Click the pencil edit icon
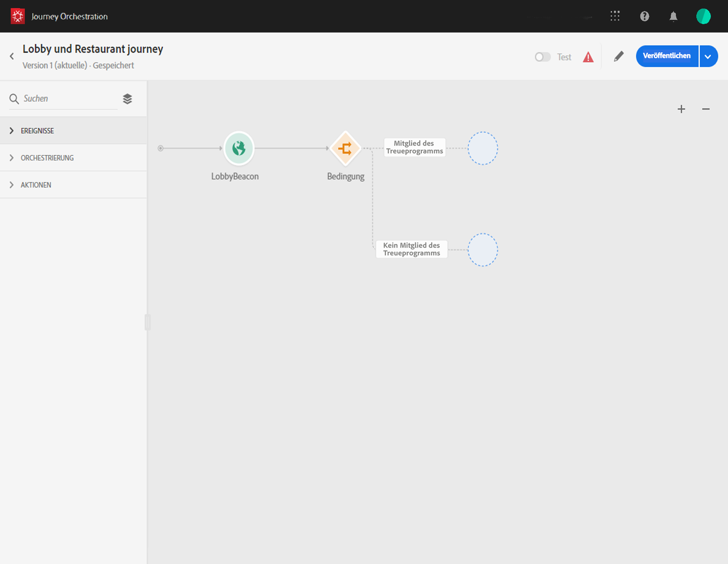 [x=618, y=56]
